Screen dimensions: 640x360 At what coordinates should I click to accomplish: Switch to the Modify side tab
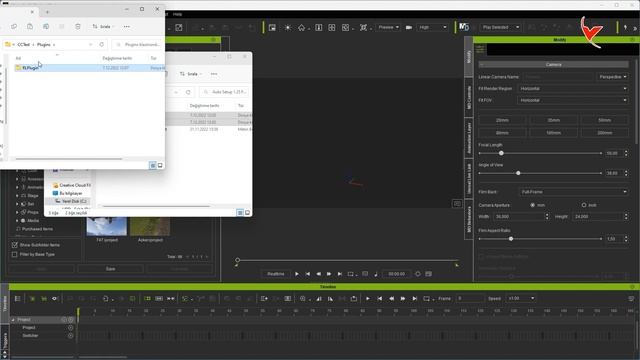point(469,57)
